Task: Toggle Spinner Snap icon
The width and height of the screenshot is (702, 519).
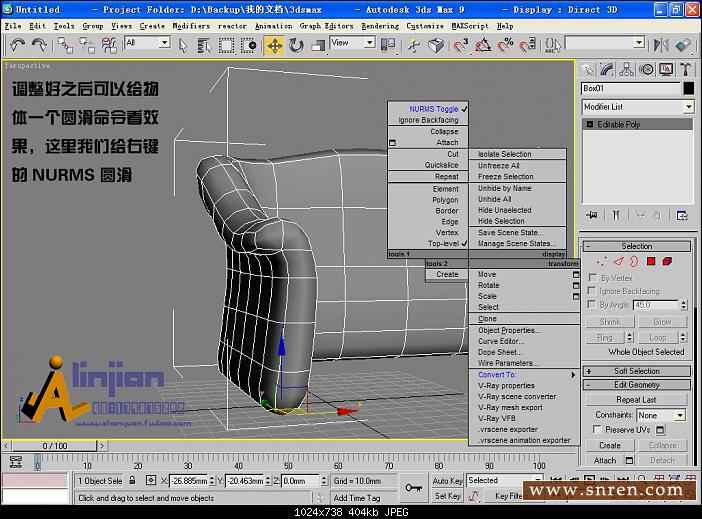Action: (528, 45)
